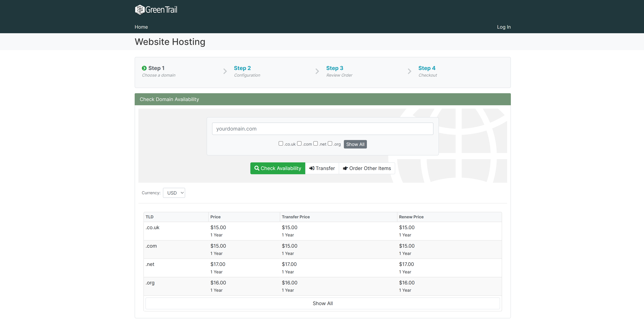Go to Step 4 Checkout

pos(428,71)
